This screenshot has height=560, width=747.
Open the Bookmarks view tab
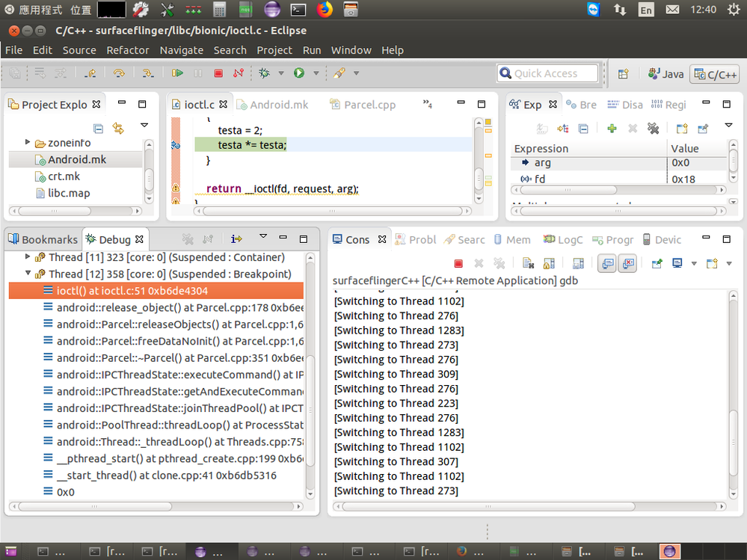point(43,239)
